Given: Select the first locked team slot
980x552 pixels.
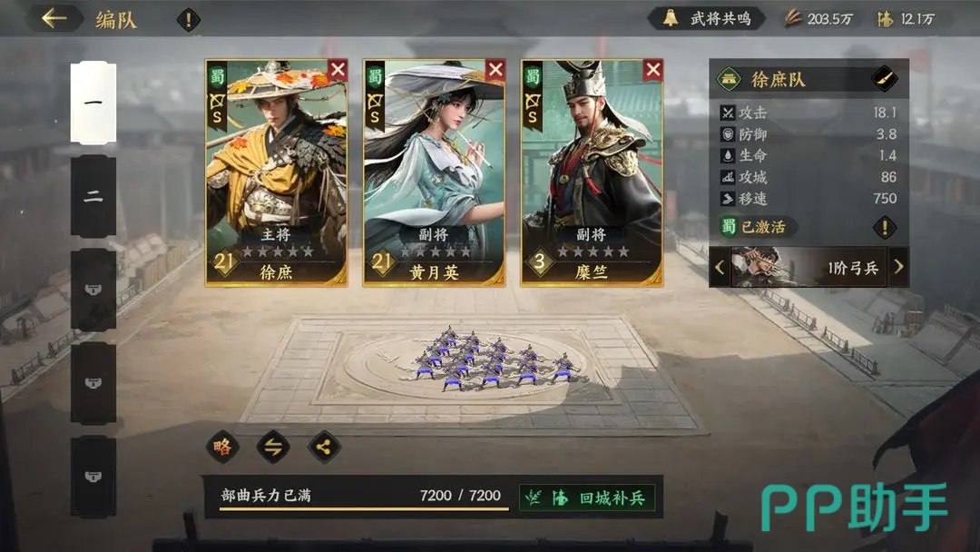Looking at the screenshot, I should pyautogui.click(x=93, y=290).
